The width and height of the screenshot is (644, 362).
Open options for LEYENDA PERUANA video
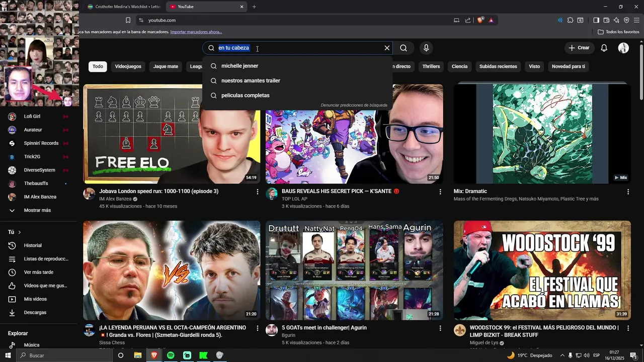258,328
